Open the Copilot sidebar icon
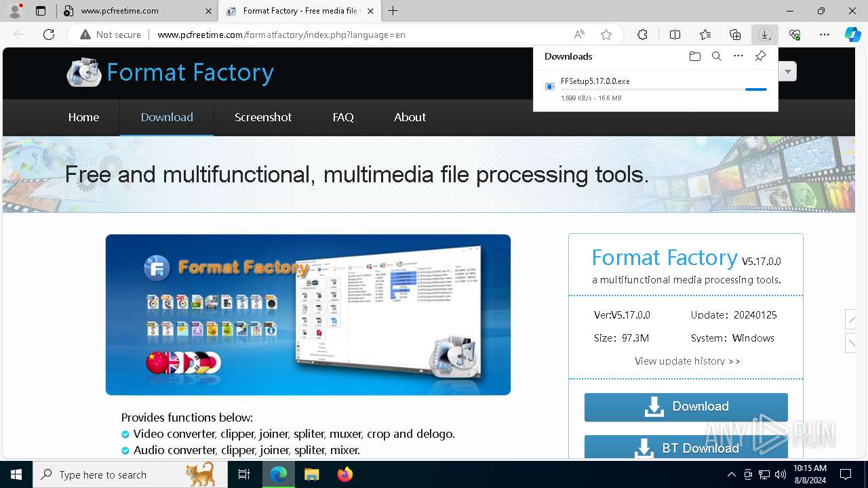This screenshot has width=868, height=488. tap(852, 35)
